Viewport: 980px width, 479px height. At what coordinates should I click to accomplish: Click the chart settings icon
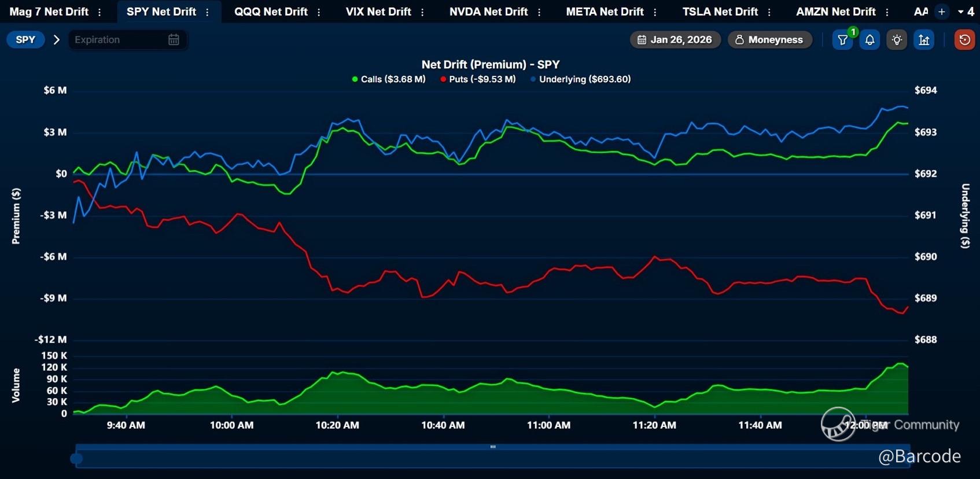coord(924,40)
